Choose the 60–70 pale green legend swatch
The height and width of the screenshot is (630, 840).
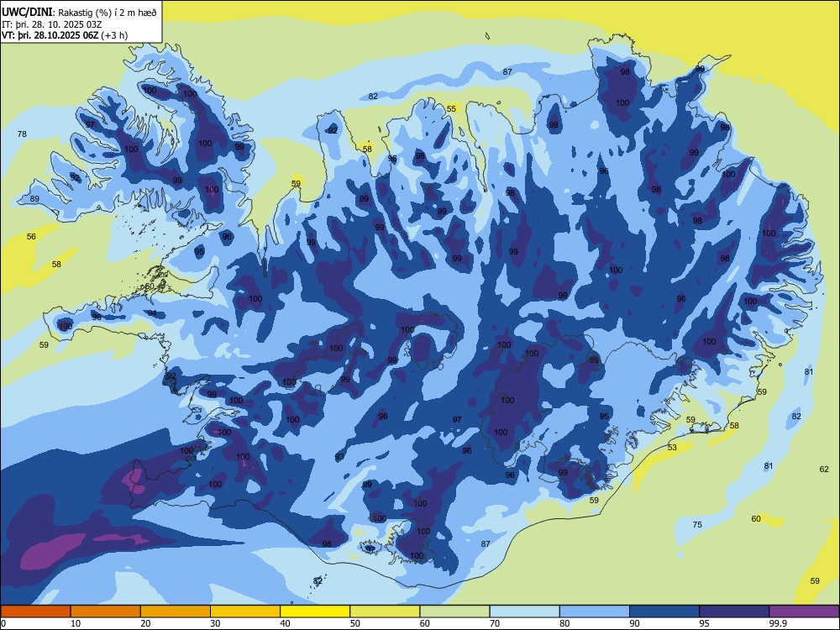tap(454, 612)
